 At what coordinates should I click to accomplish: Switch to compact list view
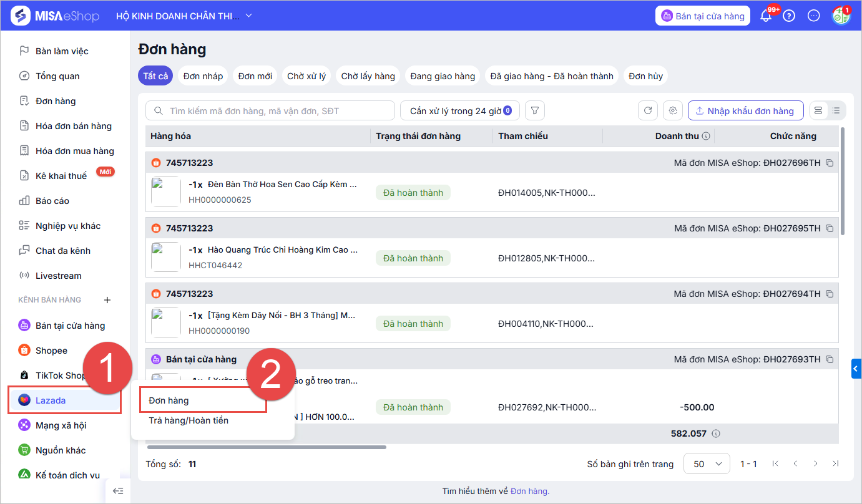coord(836,111)
